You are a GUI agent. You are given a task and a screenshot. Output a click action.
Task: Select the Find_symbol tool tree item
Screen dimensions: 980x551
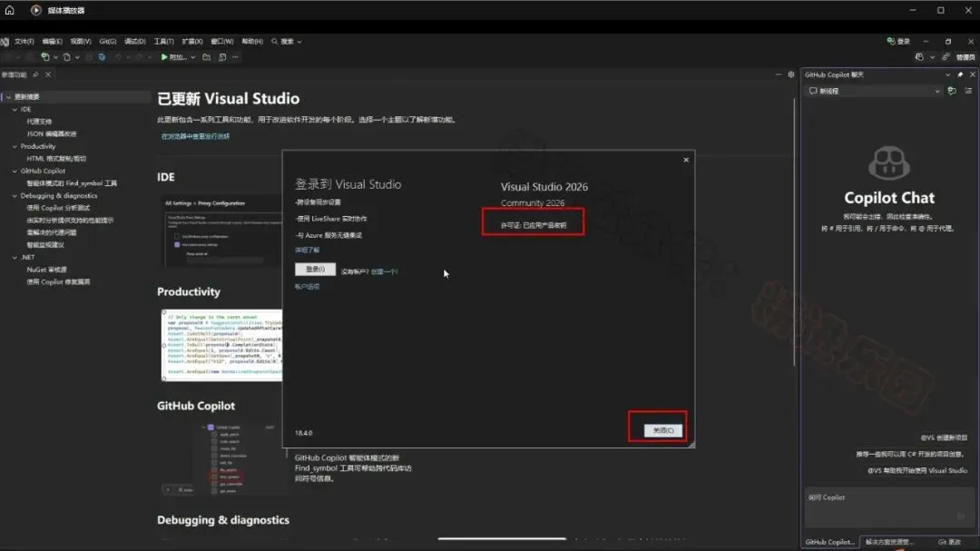tap(72, 183)
